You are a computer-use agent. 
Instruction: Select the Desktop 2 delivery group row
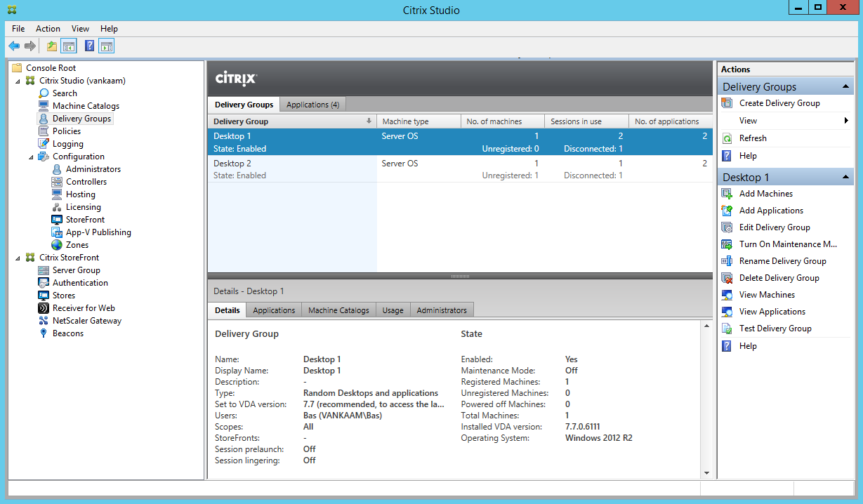point(460,169)
